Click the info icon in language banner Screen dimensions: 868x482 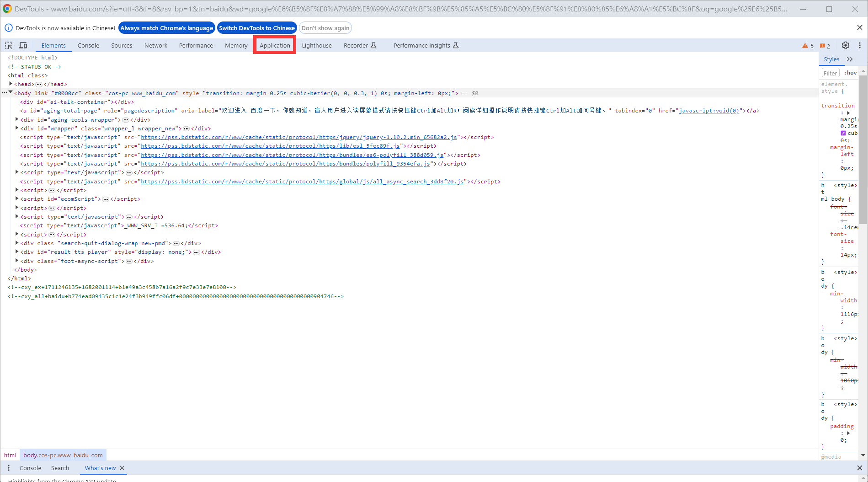[9, 28]
